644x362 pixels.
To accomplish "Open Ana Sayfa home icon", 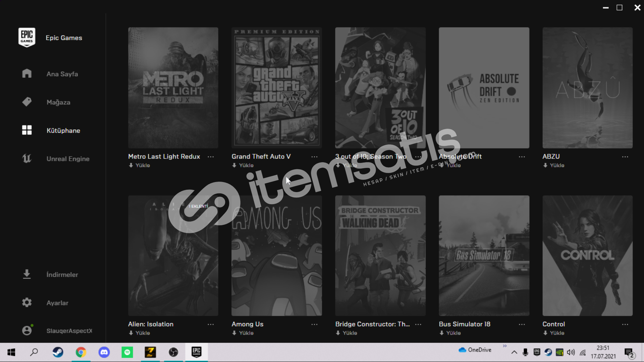I will (x=27, y=74).
